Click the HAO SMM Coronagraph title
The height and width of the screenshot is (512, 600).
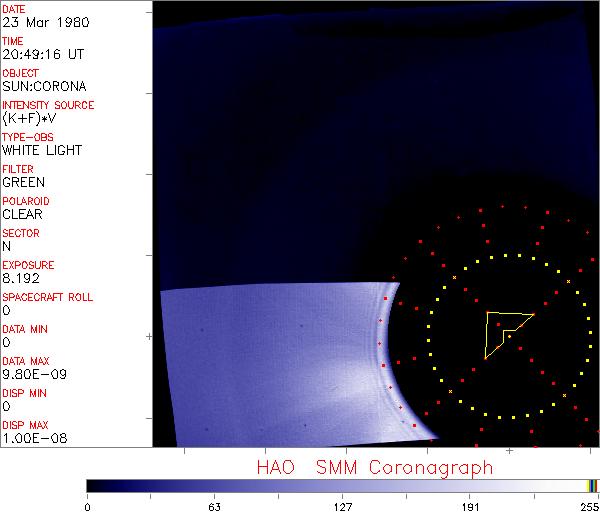[x=374, y=467]
